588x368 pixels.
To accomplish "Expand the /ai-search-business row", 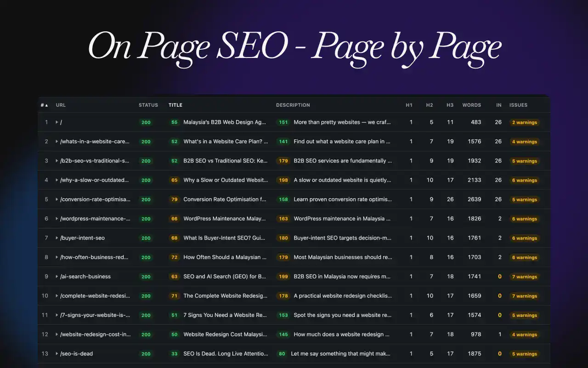I will (57, 276).
